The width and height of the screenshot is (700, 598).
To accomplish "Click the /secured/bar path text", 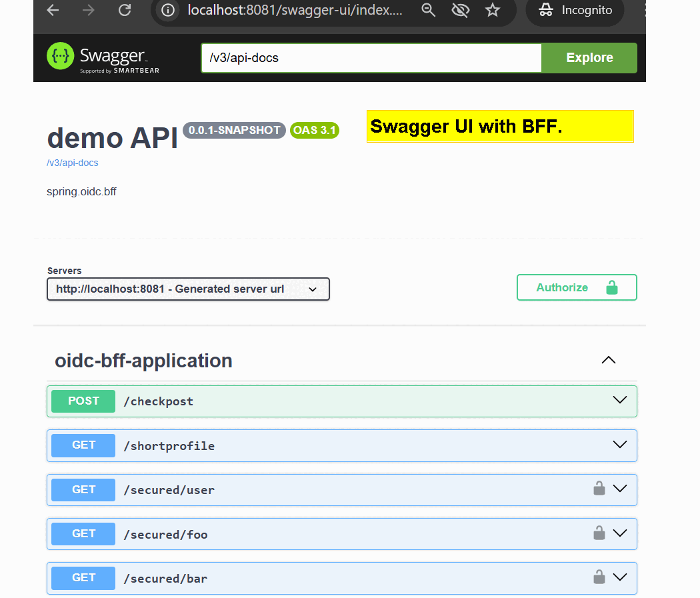I will coord(165,579).
